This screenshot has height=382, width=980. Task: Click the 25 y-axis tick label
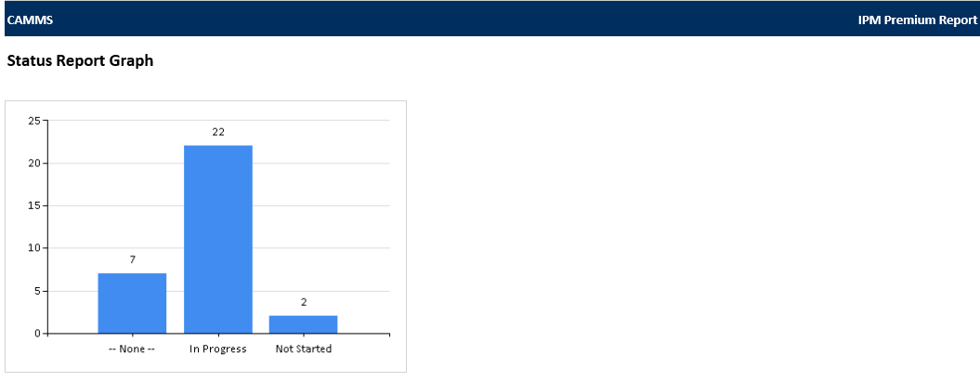click(34, 121)
